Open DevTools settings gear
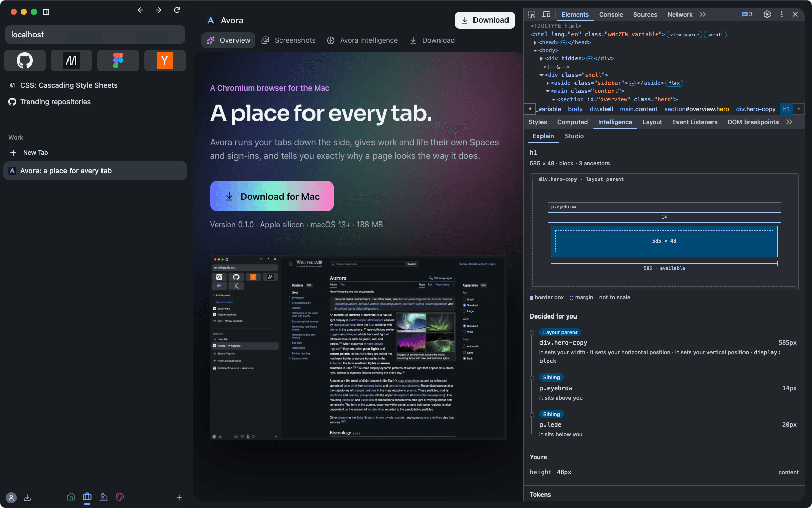Viewport: 812px width, 508px height. [767, 14]
